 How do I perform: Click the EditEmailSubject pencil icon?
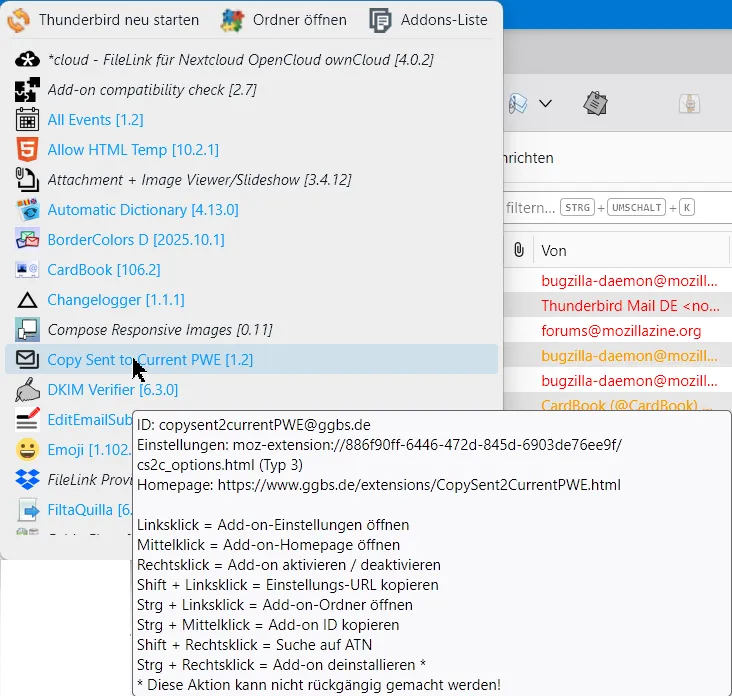27,419
